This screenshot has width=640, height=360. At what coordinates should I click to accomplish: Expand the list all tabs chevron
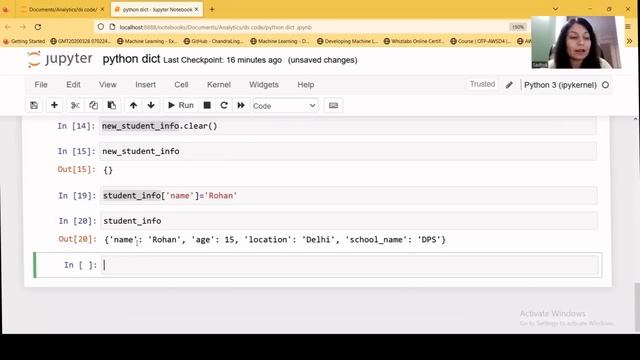click(556, 9)
